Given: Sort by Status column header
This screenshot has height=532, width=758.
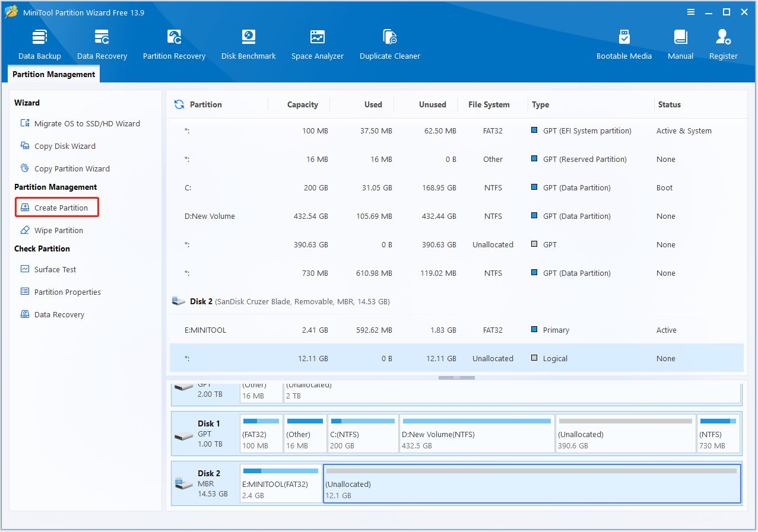Looking at the screenshot, I should click(670, 104).
